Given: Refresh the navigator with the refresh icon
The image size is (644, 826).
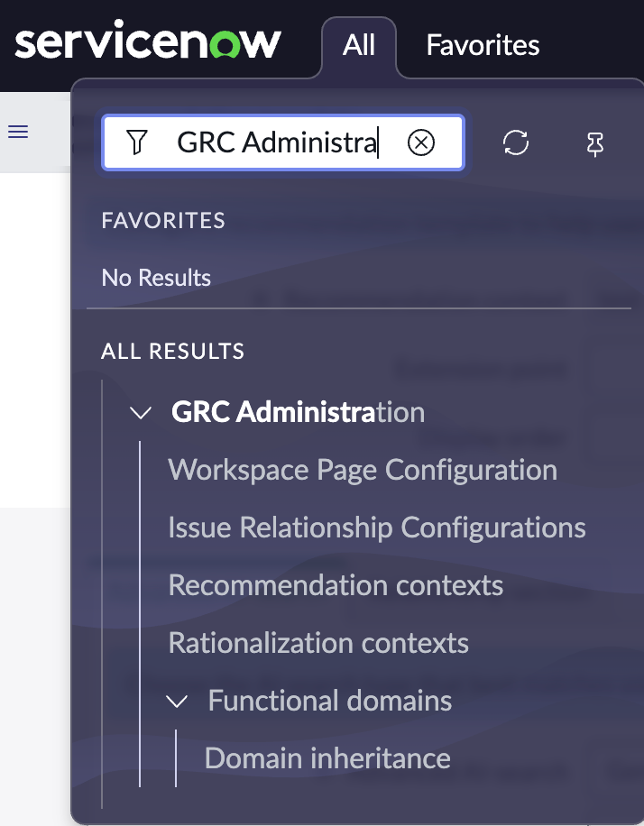Looking at the screenshot, I should click(515, 142).
